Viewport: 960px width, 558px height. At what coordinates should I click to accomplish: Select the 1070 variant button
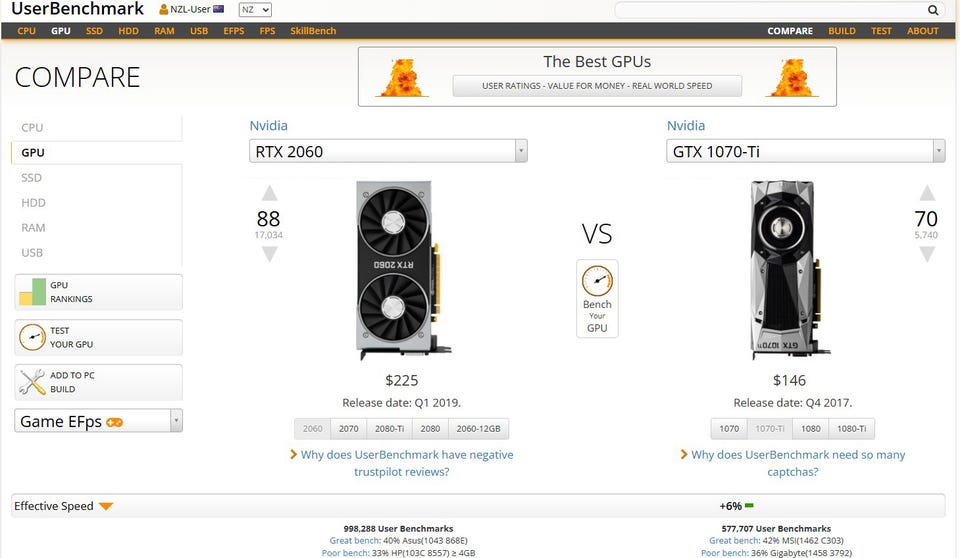[729, 429]
